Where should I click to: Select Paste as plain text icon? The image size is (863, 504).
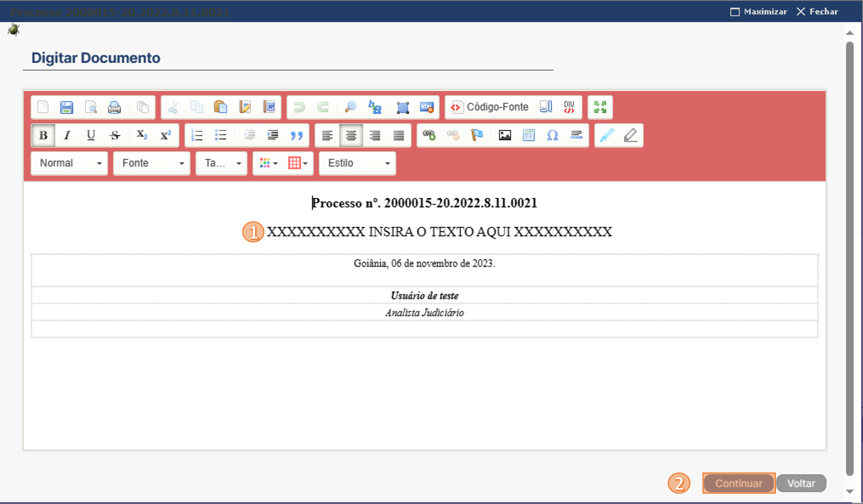[245, 107]
